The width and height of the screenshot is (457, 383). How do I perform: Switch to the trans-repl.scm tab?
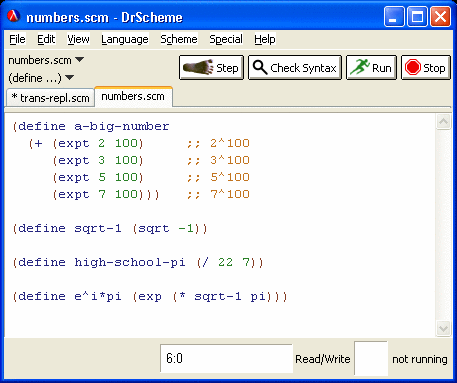(x=50, y=98)
